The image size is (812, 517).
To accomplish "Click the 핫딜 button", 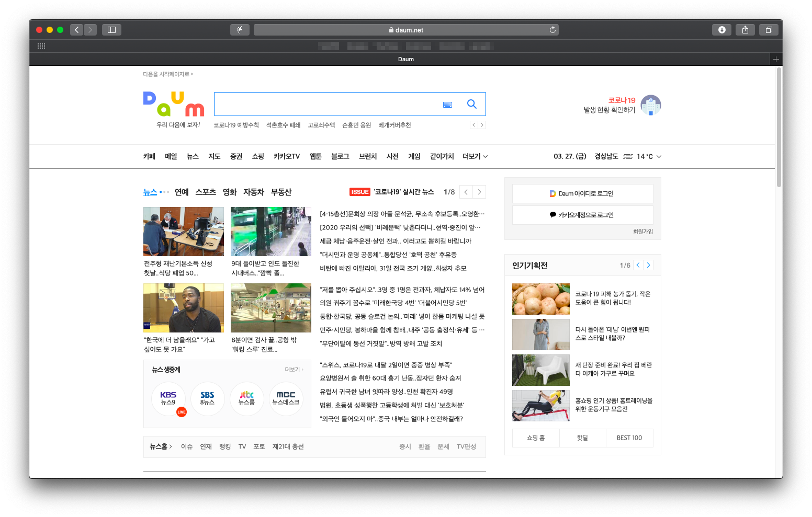I will coord(582,438).
